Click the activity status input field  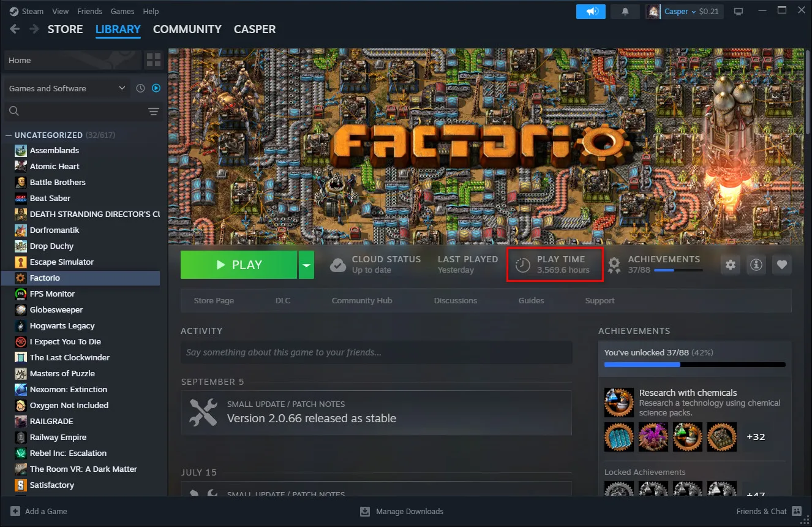pos(376,352)
